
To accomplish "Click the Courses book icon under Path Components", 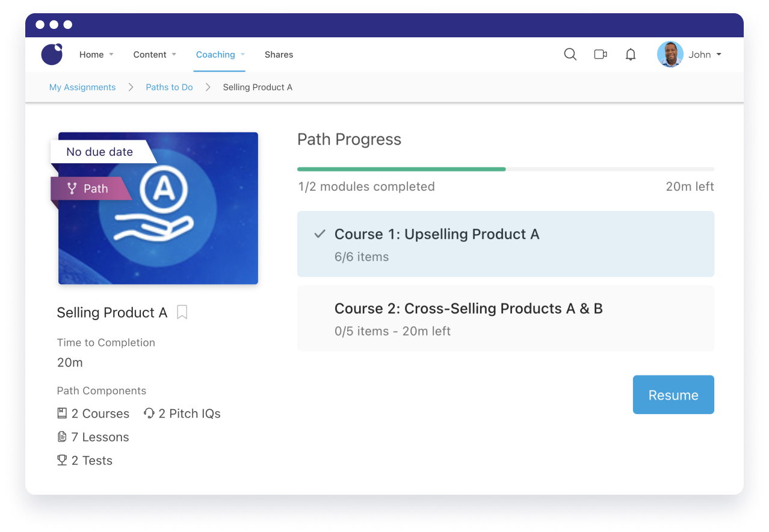I will point(62,413).
